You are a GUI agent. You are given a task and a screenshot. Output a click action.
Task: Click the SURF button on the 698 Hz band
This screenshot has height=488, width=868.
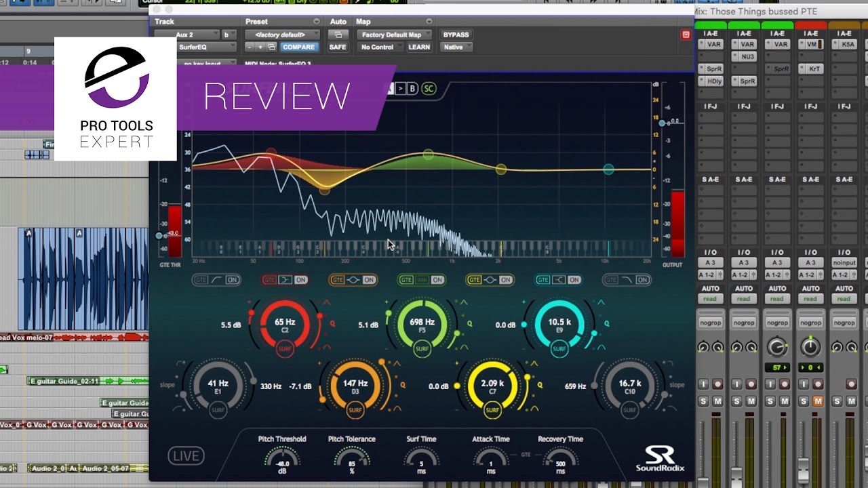(x=422, y=350)
